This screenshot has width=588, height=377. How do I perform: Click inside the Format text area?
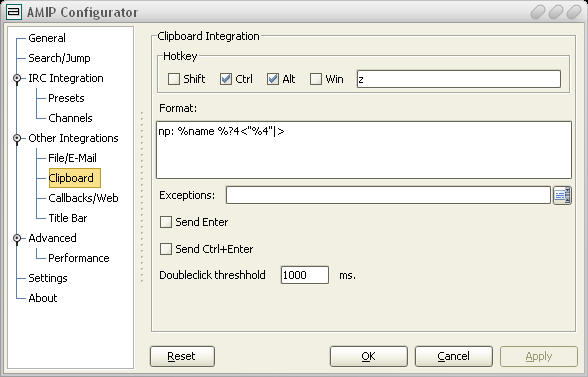click(364, 150)
